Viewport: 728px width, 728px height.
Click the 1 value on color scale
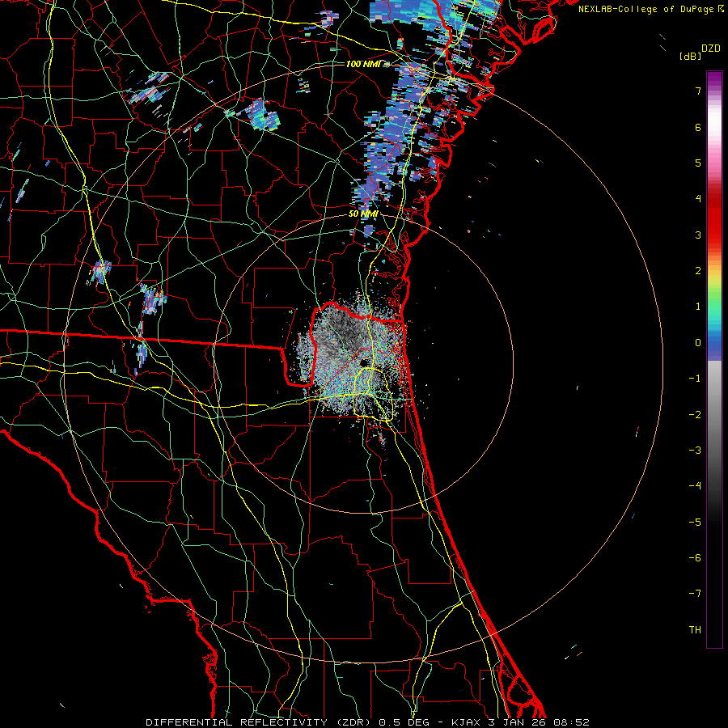point(698,307)
